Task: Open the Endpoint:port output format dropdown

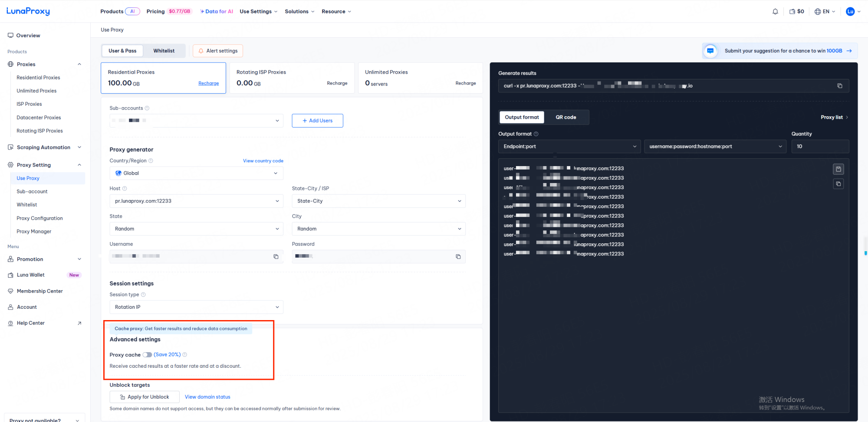Action: (x=569, y=147)
